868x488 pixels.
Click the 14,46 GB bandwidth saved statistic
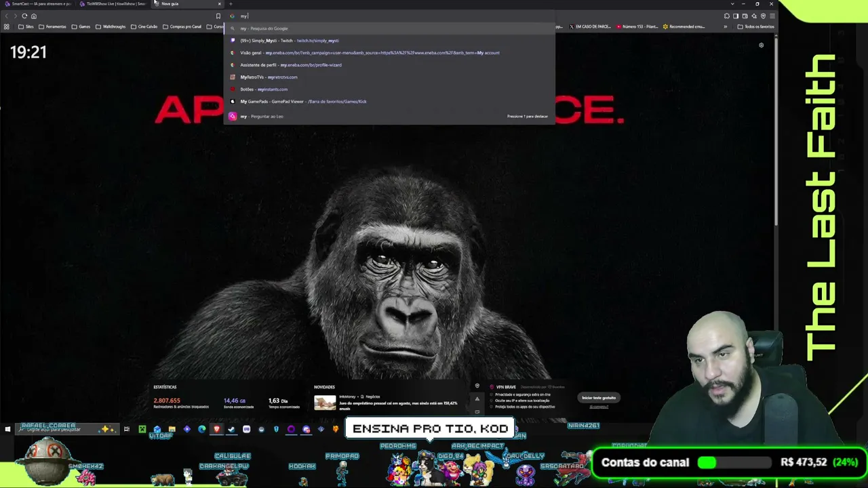[234, 401]
